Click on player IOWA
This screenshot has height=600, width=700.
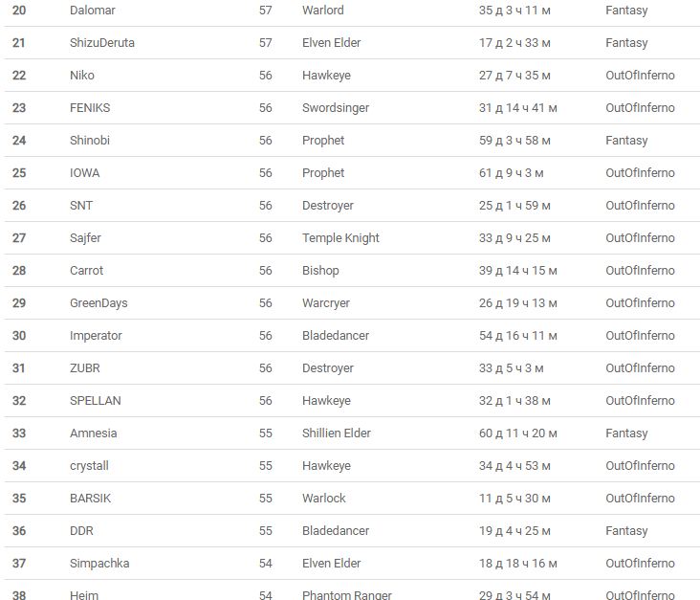(84, 173)
